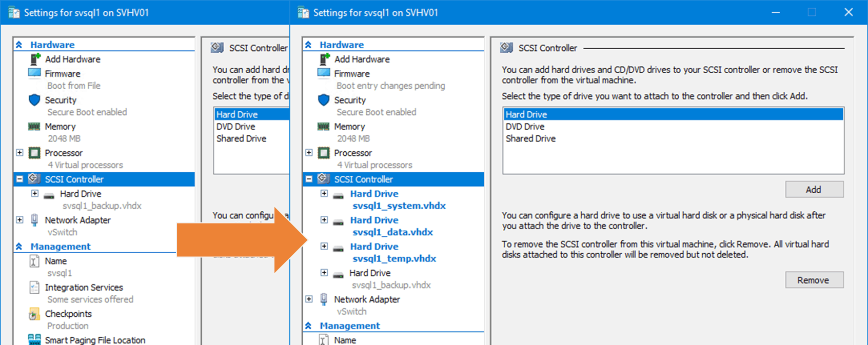Click the Smart Paging File Location icon
868x345 pixels.
pyautogui.click(x=34, y=339)
